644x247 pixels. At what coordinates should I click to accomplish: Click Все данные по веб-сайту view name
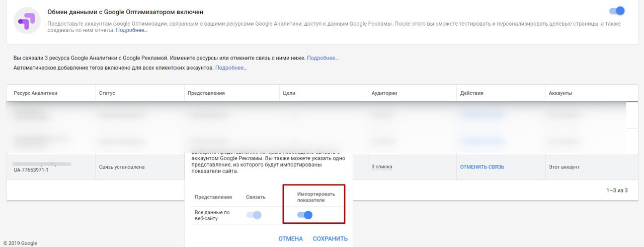[x=212, y=216]
